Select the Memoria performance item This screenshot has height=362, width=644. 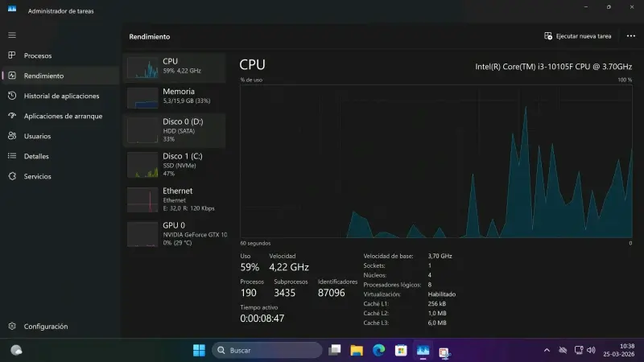tap(174, 97)
